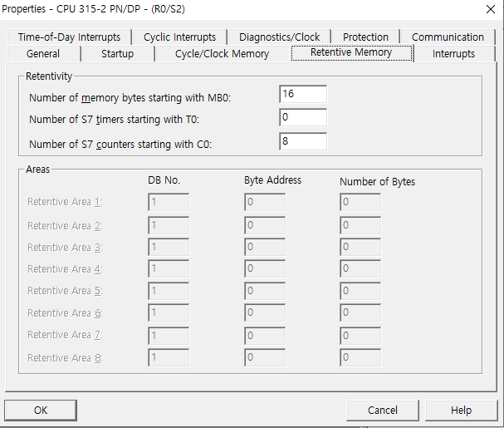504x428 pixels.
Task: Click Retentive Area 4 Byte Address field
Action: tap(265, 268)
